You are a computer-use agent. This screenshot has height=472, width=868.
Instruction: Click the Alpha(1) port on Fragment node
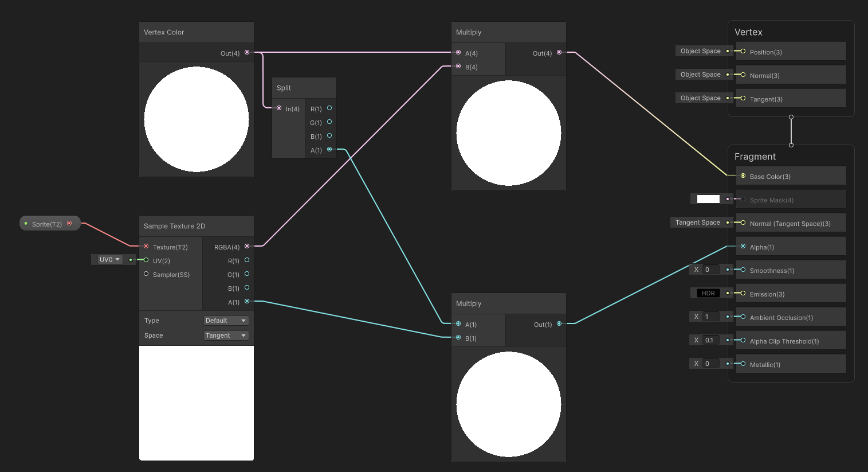click(743, 247)
